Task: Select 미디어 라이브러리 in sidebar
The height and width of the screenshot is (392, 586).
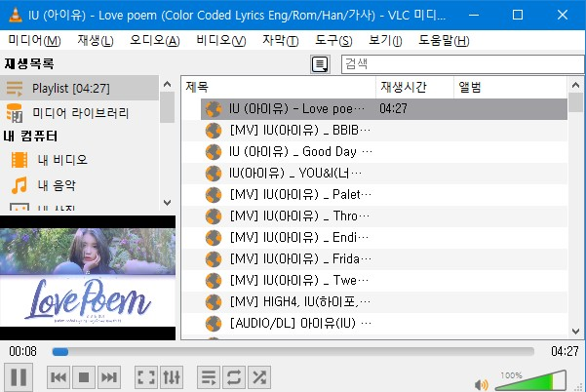Action: (x=80, y=113)
